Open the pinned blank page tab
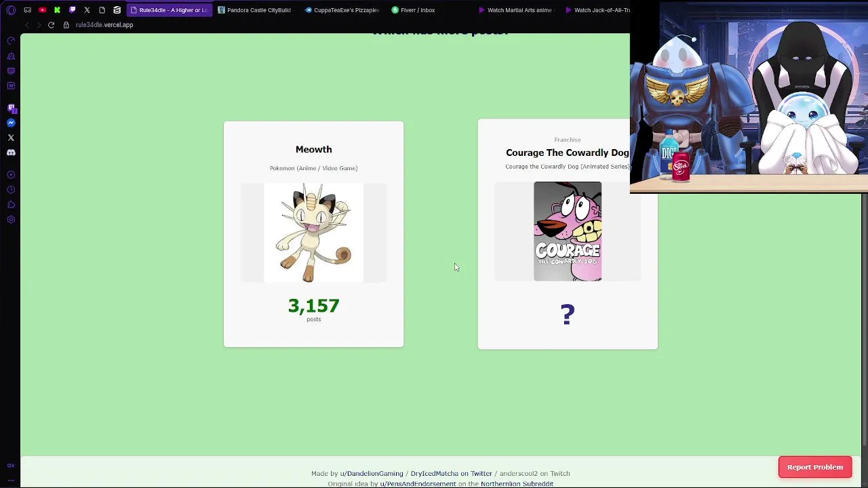 coord(102,10)
